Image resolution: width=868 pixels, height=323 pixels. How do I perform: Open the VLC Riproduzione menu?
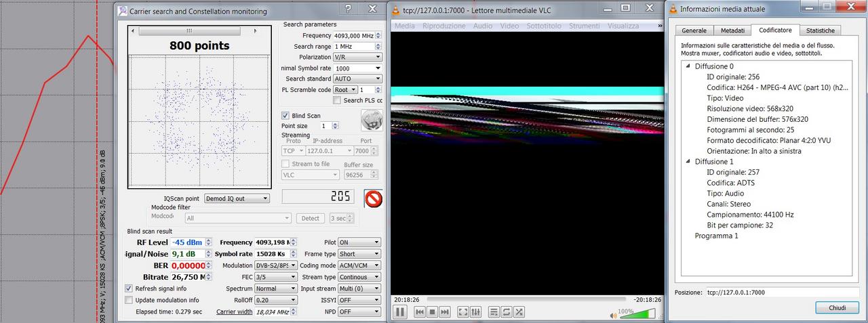tap(444, 26)
